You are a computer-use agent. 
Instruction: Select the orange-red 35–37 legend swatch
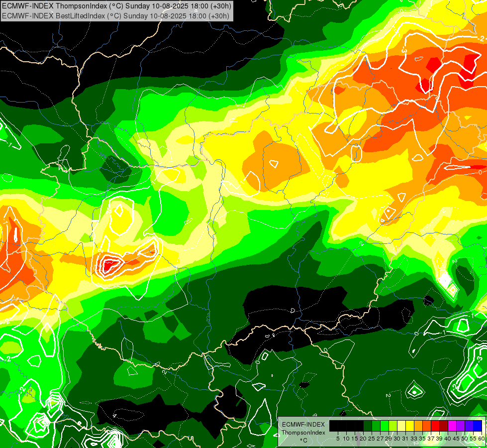pyautogui.click(x=427, y=426)
